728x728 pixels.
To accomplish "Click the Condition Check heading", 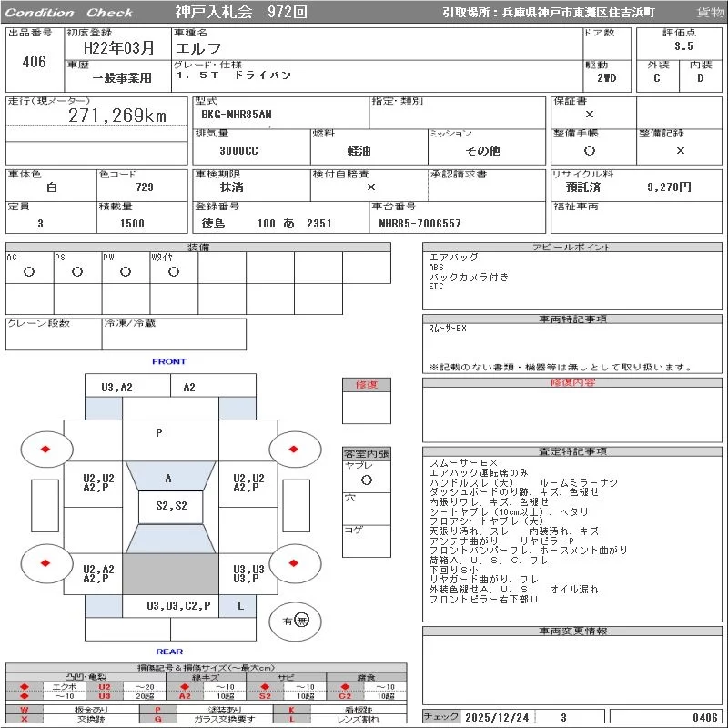I will 69,13.
